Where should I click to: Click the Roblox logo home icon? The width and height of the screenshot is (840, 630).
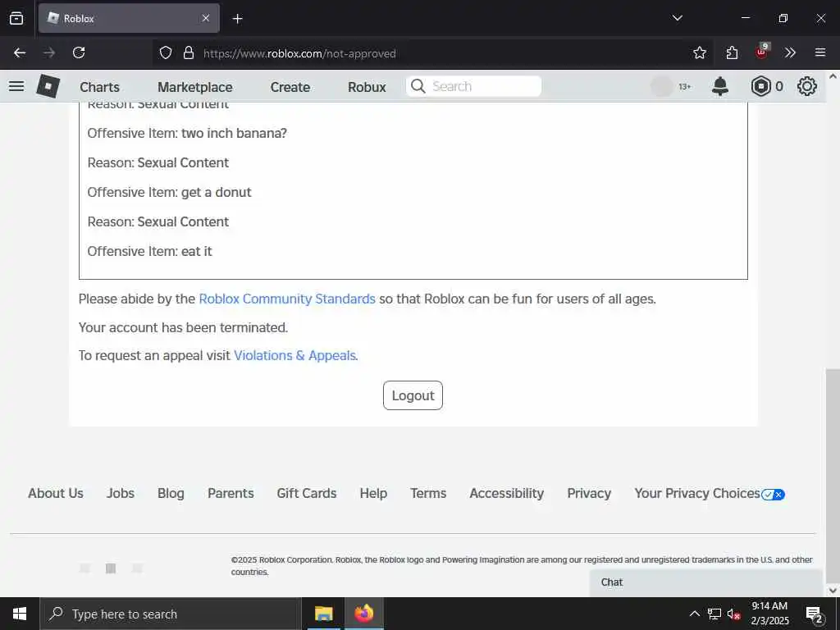[x=48, y=86]
